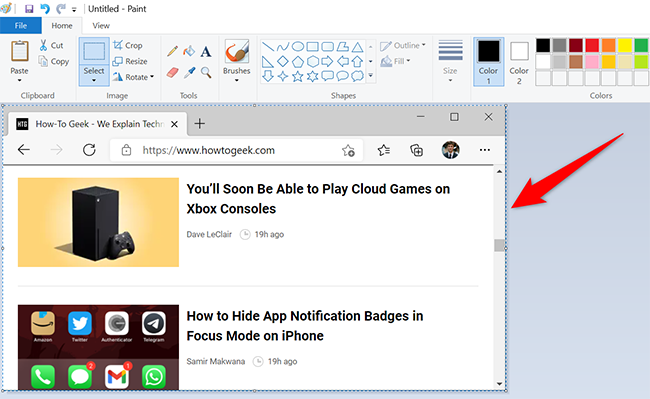Select the Eraser tool
Screen dimensions: 650x399
(173, 73)
